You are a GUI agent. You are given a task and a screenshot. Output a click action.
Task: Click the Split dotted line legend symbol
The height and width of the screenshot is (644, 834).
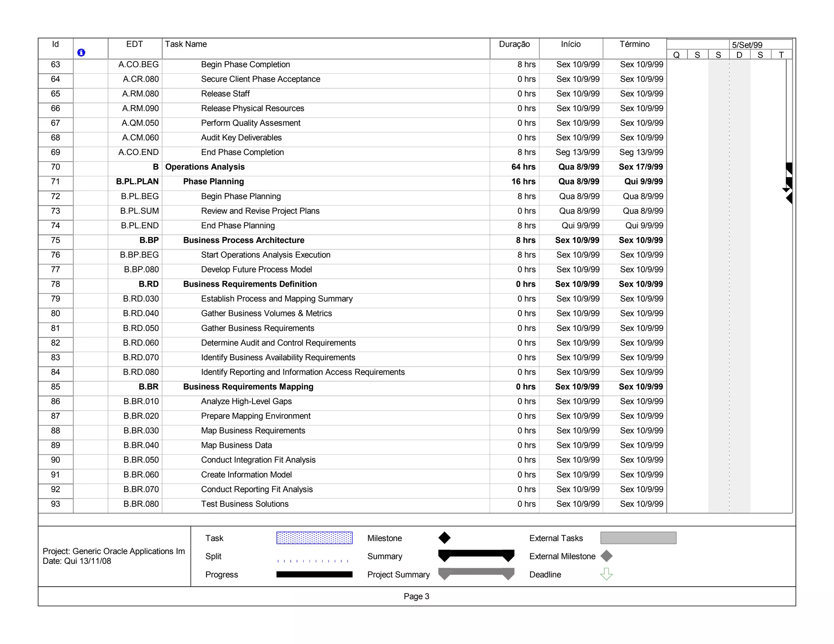313,561
